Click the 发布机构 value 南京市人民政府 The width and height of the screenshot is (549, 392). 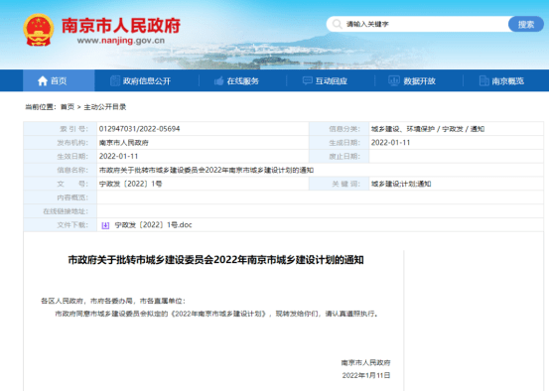click(x=123, y=143)
